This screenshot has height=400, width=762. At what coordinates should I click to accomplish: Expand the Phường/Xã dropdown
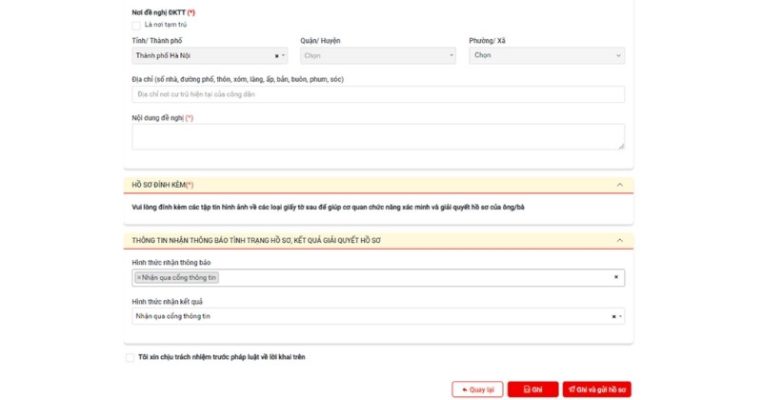[x=547, y=56]
